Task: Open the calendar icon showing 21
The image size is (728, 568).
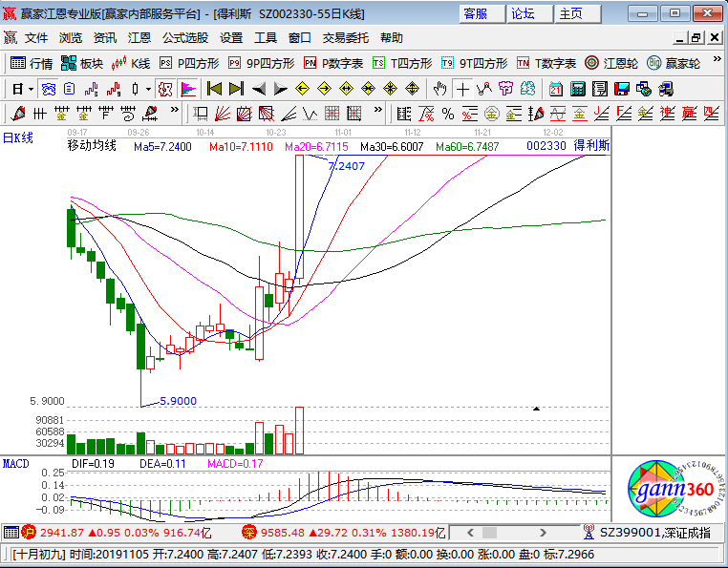Action: [556, 89]
